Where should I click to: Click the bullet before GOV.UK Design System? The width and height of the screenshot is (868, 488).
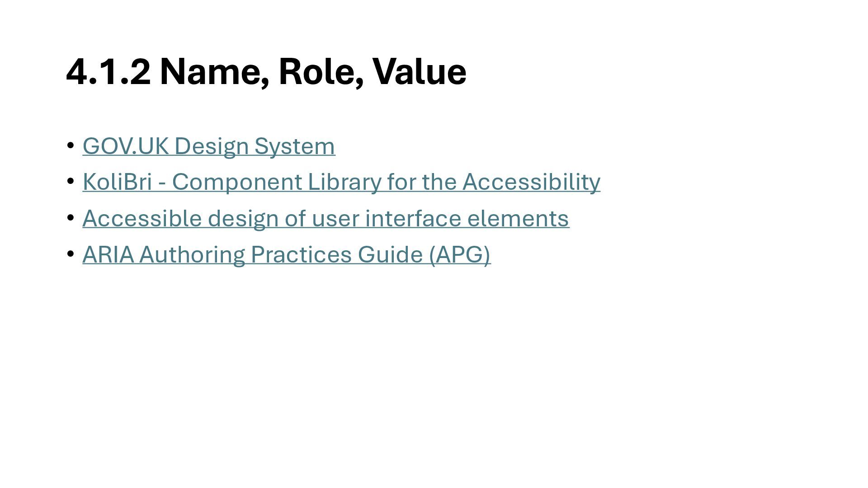pos(70,145)
